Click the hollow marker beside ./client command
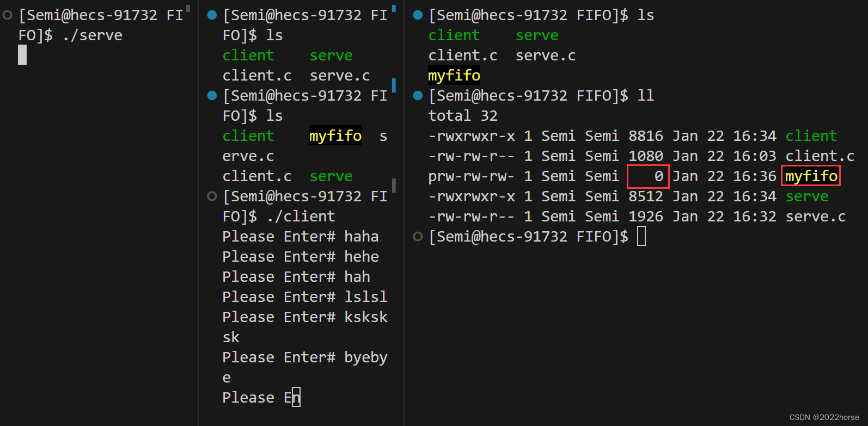 pyautogui.click(x=212, y=196)
